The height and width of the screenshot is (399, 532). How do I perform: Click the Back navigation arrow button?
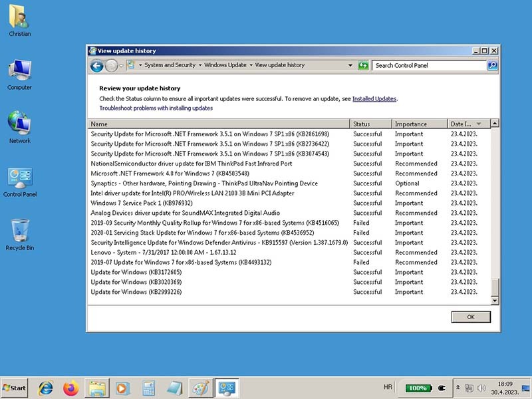[x=96, y=65]
